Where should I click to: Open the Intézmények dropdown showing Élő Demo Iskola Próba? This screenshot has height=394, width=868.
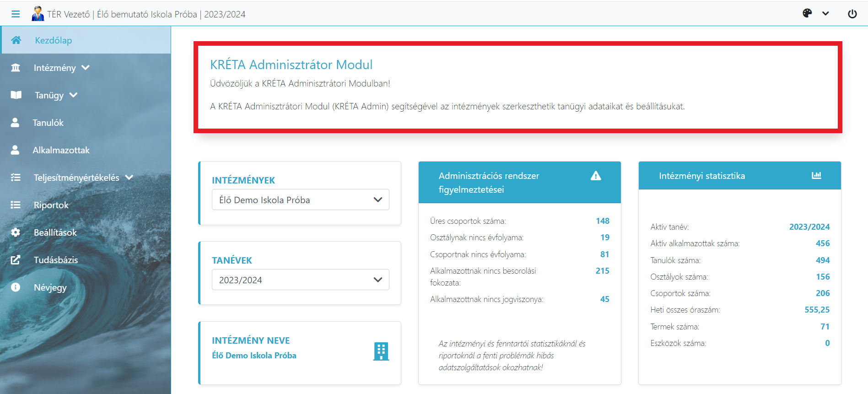300,200
